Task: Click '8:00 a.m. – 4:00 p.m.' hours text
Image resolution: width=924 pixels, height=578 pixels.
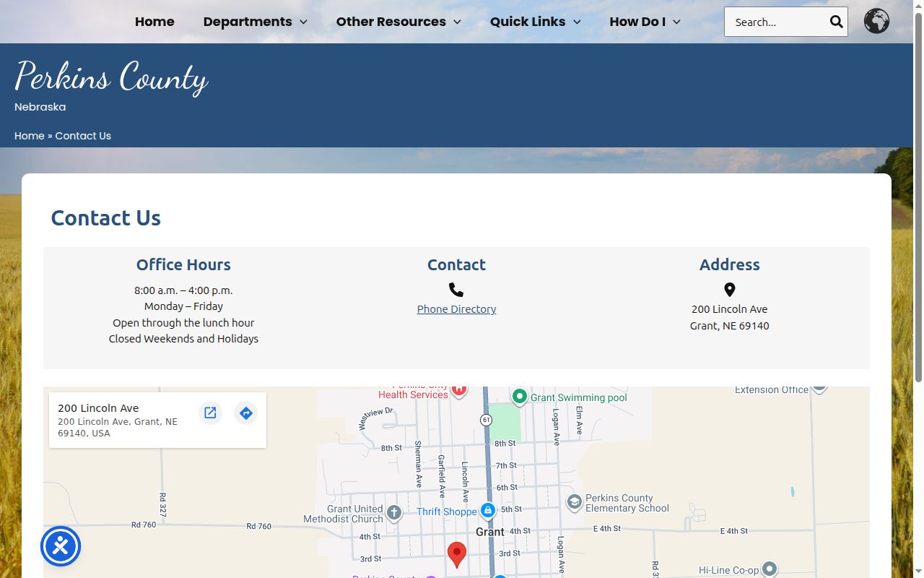Action: tap(183, 290)
